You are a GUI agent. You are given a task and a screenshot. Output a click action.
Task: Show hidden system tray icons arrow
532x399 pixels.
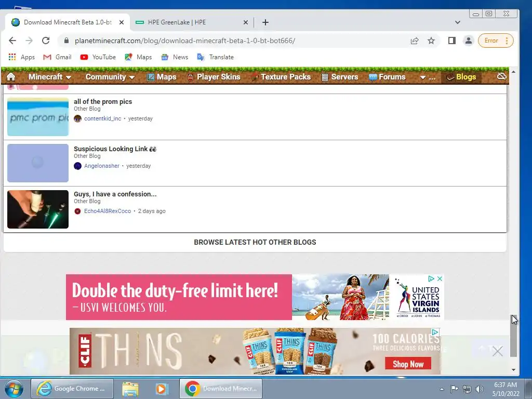442,389
